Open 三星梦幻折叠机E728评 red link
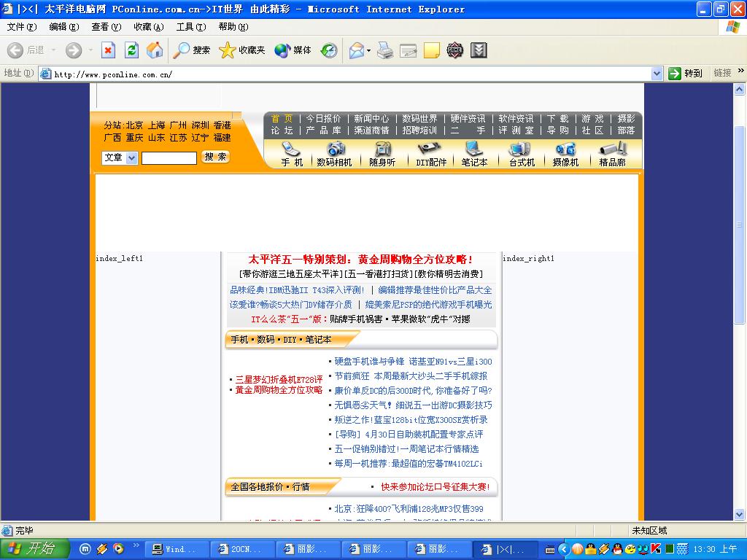This screenshot has height=560, width=747. [279, 379]
